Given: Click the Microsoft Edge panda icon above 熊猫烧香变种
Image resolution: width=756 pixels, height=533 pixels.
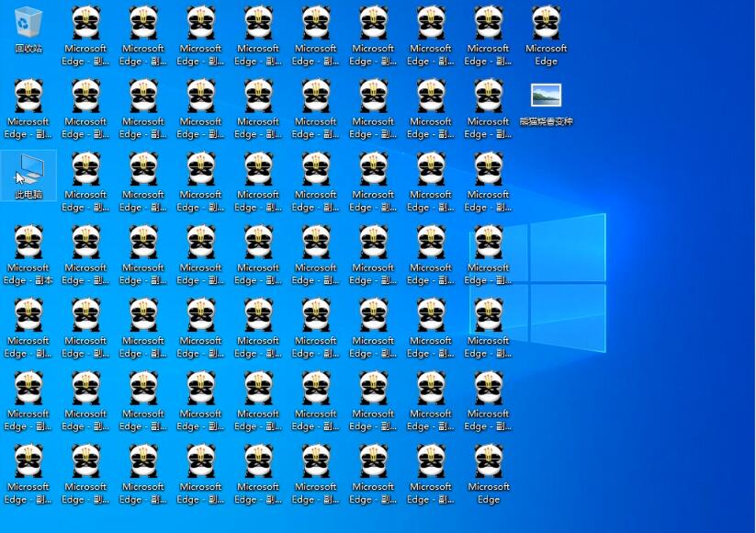Looking at the screenshot, I should tap(546, 36).
